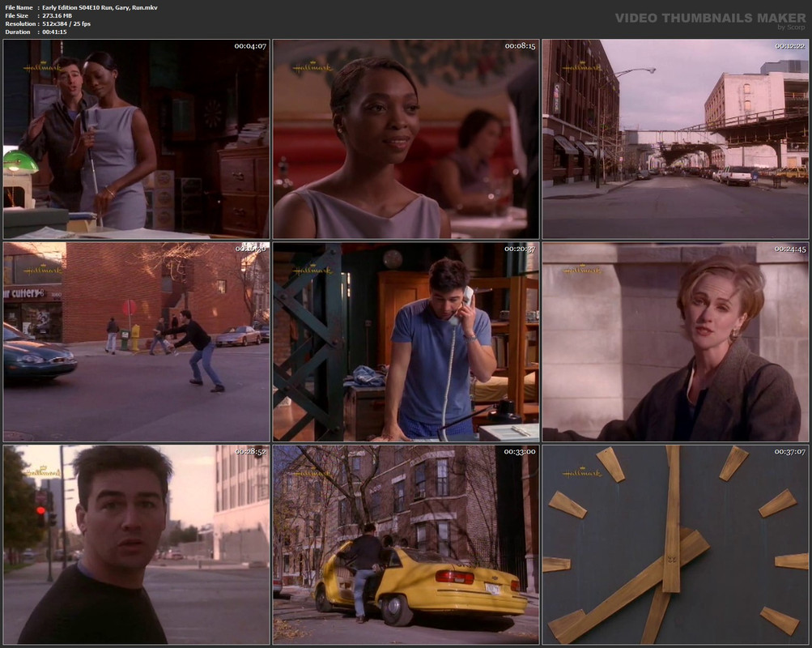Open the thumbnail stamped 00:08:15

[x=406, y=139]
